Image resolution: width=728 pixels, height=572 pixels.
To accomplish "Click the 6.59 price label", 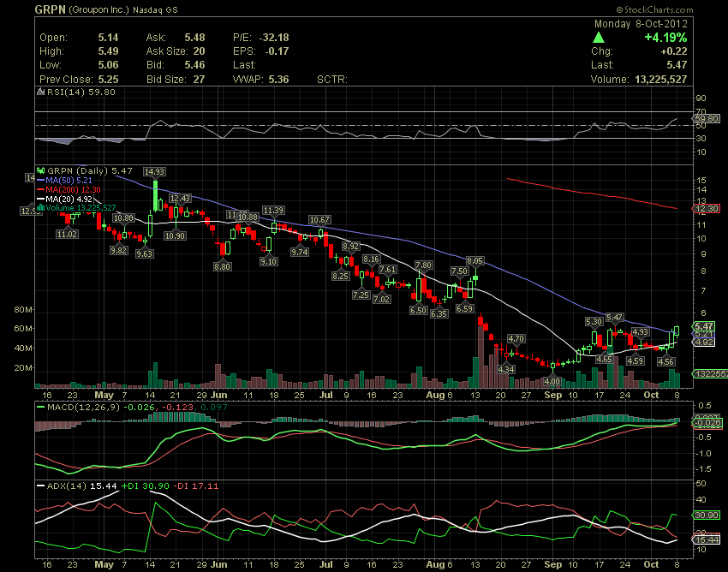I will click(465, 309).
